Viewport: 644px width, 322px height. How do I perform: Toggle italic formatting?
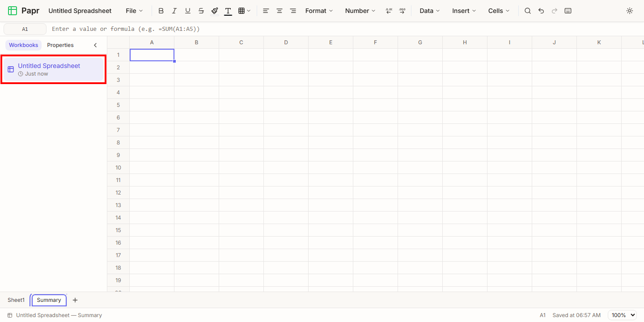coord(174,11)
